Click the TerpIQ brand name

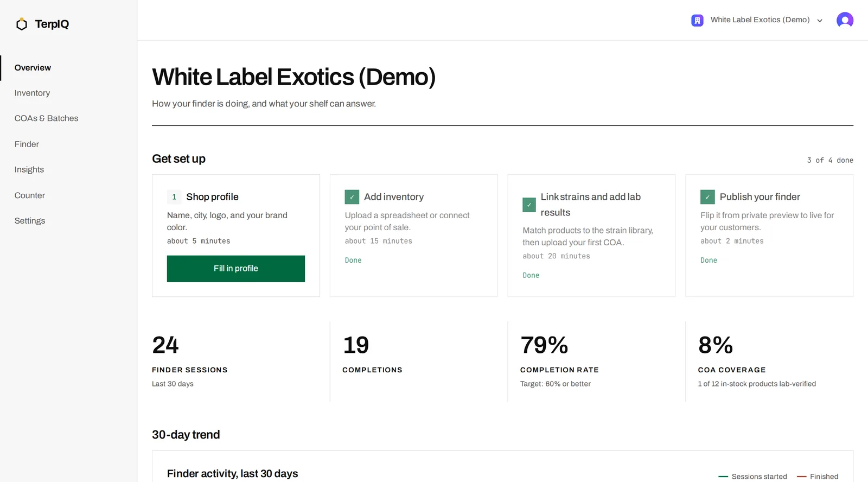pyautogui.click(x=52, y=24)
